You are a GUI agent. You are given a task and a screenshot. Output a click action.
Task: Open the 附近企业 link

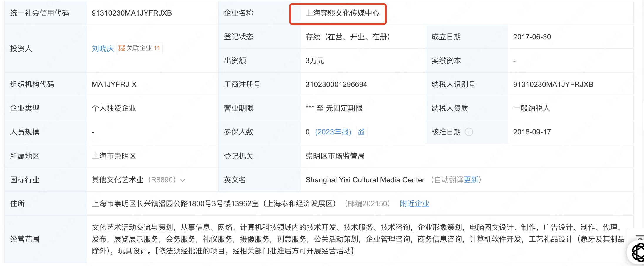[x=415, y=203]
